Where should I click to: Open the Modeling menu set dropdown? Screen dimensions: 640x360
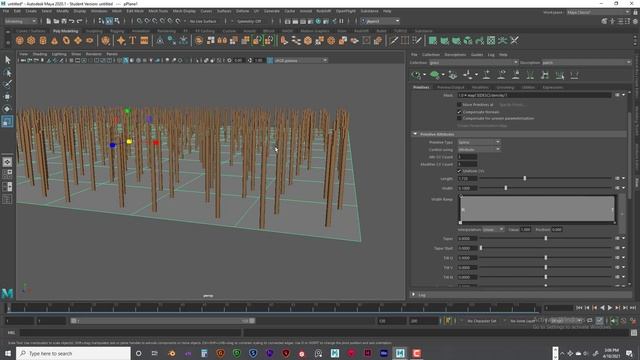(x=20, y=21)
